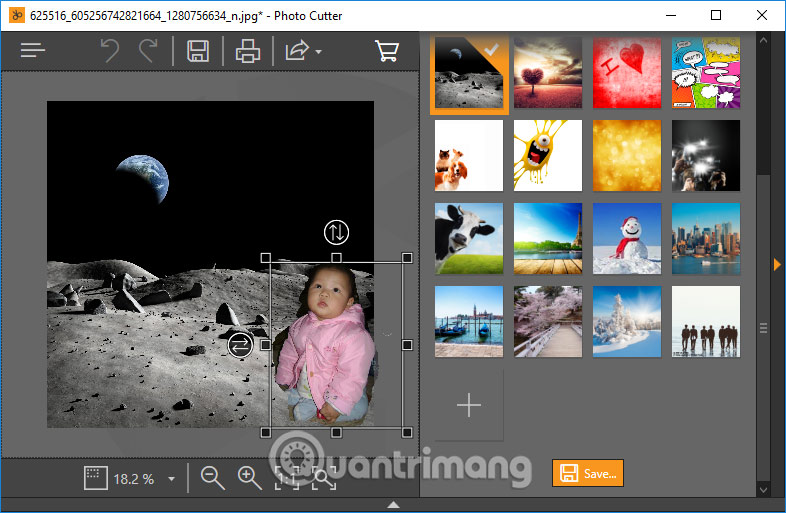786x513 pixels.
Task: Expand side panel with orange arrow
Action: pyautogui.click(x=777, y=264)
